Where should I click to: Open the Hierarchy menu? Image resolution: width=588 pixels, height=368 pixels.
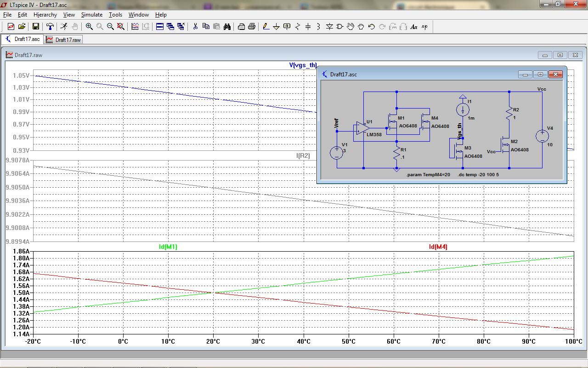tap(45, 15)
